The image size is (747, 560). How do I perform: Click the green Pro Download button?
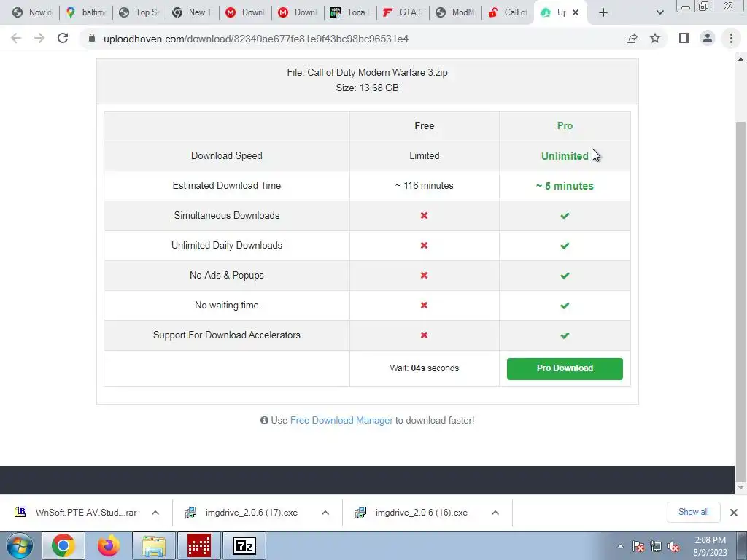pos(565,368)
